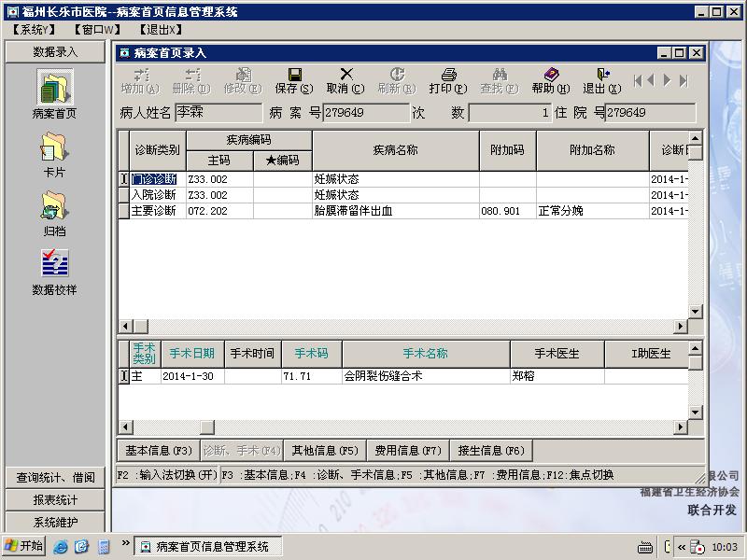The image size is (747, 560).
Task: Expand quick launch overflow chevron
Action: click(x=125, y=542)
